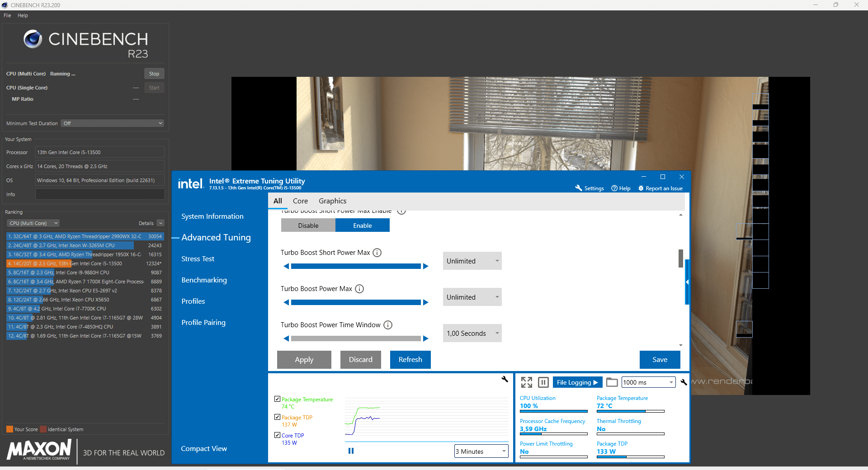Open the 3 Minutes graph duration dropdown

481,451
